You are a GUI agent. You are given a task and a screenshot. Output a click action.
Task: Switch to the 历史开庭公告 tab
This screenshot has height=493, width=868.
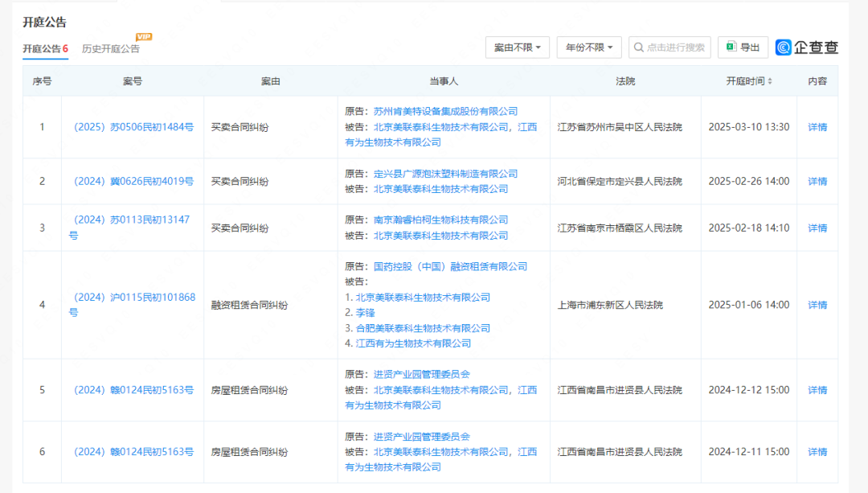point(111,49)
